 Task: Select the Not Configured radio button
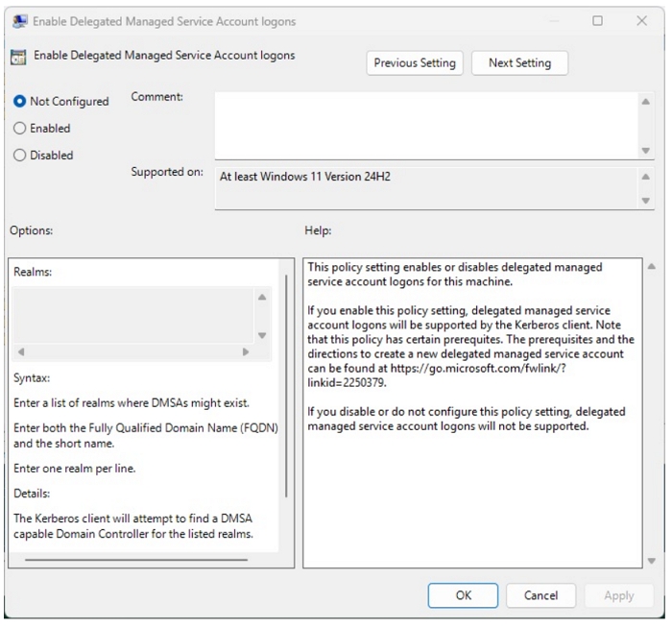coord(19,102)
